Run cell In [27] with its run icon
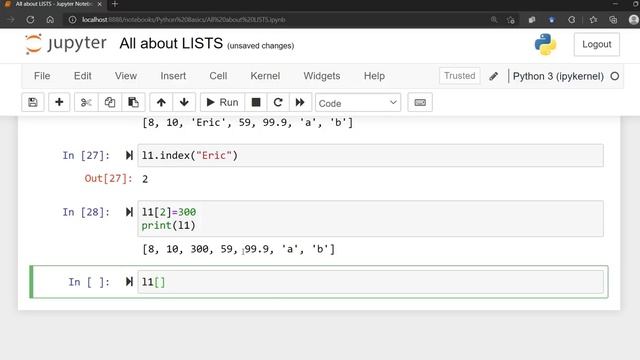The width and height of the screenshot is (640, 360). (129, 156)
